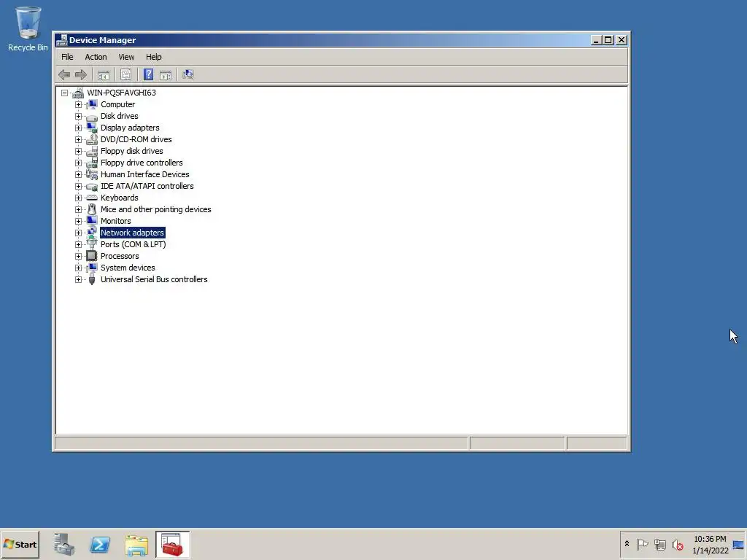The width and height of the screenshot is (747, 560).
Task: Select IDE ATA/ATAPI controllers label
Action: pos(147,186)
